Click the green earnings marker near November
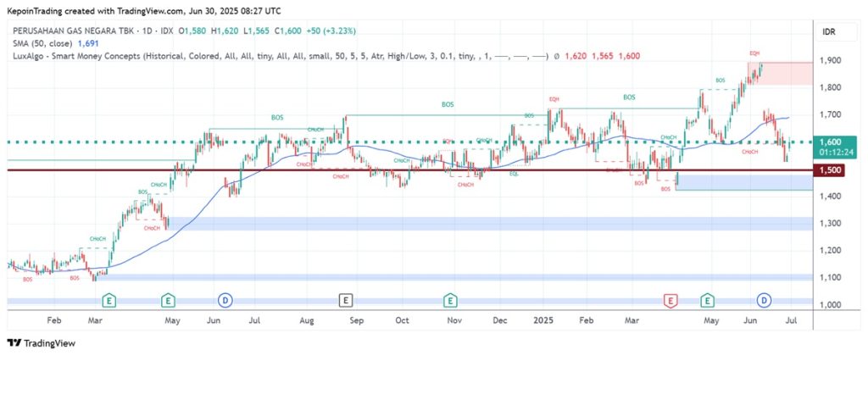868x400 pixels. click(450, 300)
